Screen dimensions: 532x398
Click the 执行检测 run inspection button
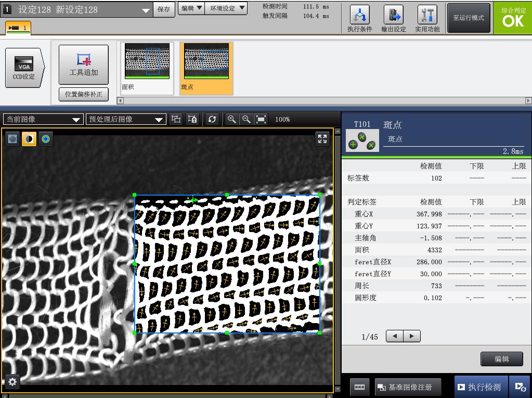(x=479, y=387)
